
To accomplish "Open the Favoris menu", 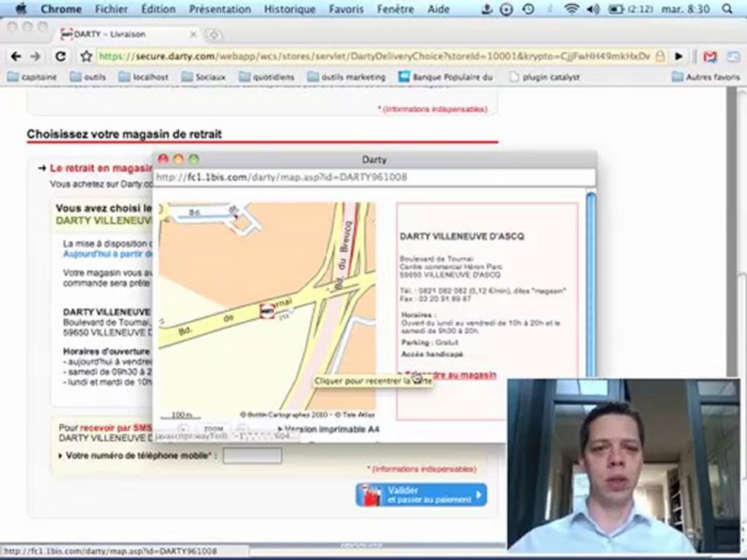I will point(345,9).
